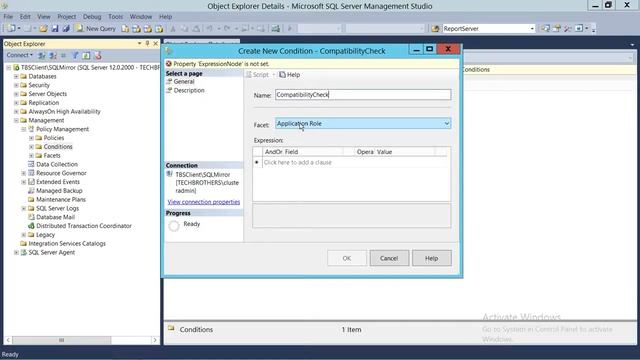Open the Help menu in menu bar
The height and width of the screenshot is (360, 640).
click(x=165, y=17)
